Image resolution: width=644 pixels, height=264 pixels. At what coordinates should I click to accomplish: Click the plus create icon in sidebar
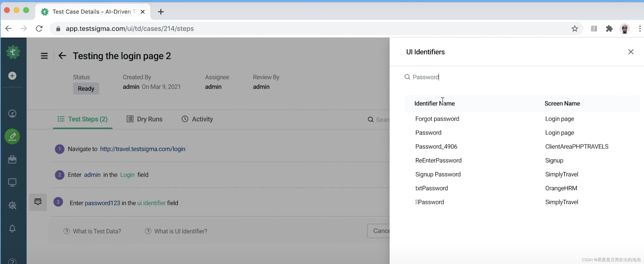click(x=12, y=76)
